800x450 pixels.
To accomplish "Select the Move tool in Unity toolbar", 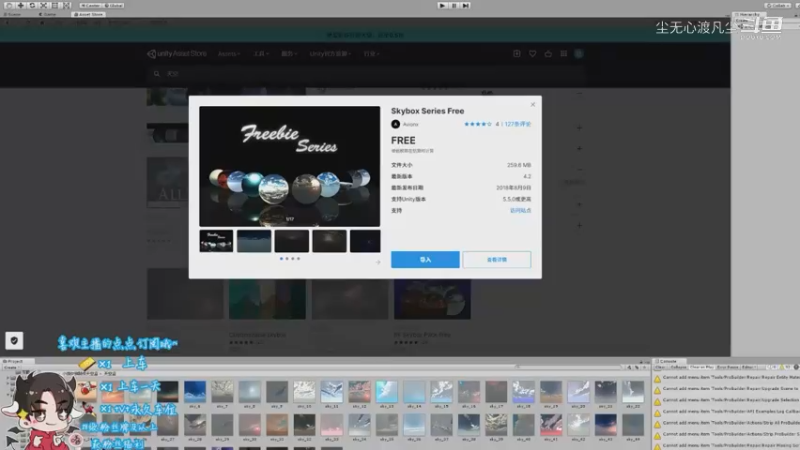I will pyautogui.click(x=21, y=5).
